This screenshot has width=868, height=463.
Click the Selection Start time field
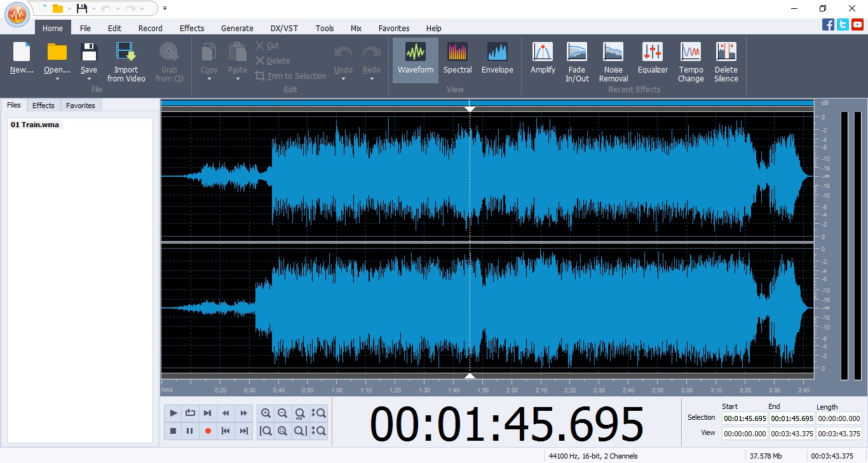click(x=745, y=418)
